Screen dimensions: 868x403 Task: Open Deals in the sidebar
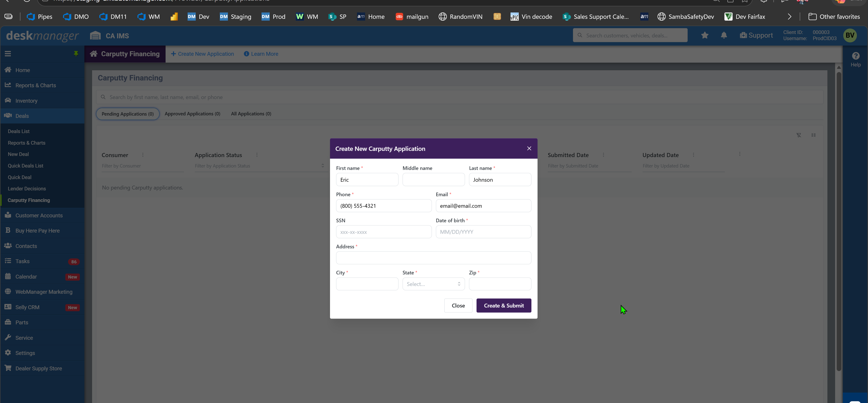(x=42, y=116)
